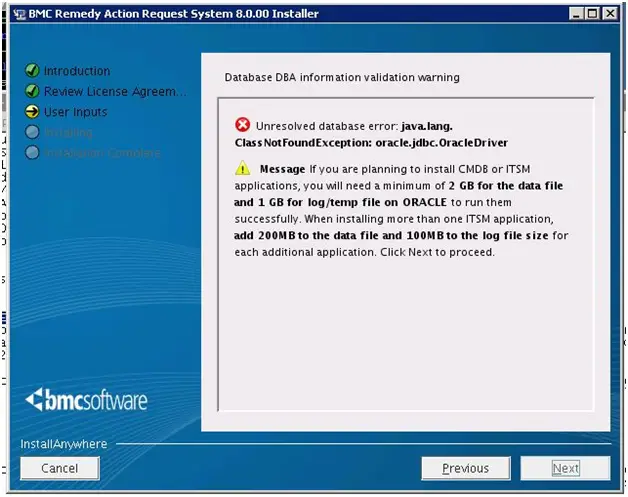Click the Review License Agreement checkmark icon
Viewport: 628px width, 497px height.
(x=32, y=91)
